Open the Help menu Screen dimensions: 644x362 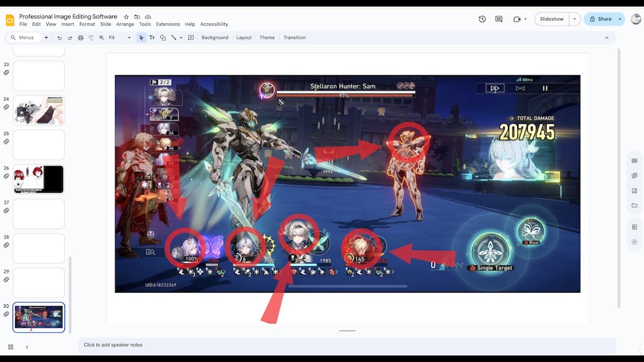(190, 24)
